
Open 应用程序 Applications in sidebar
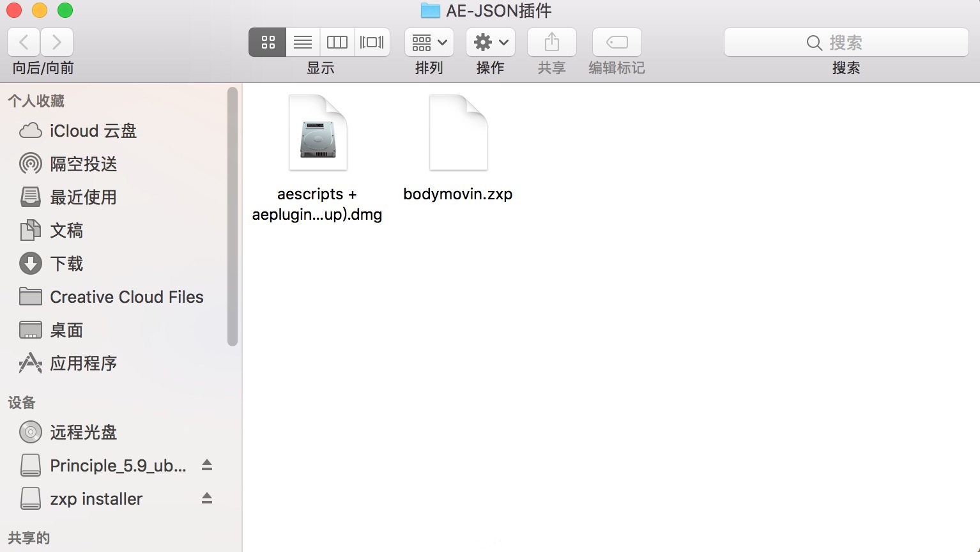(83, 364)
